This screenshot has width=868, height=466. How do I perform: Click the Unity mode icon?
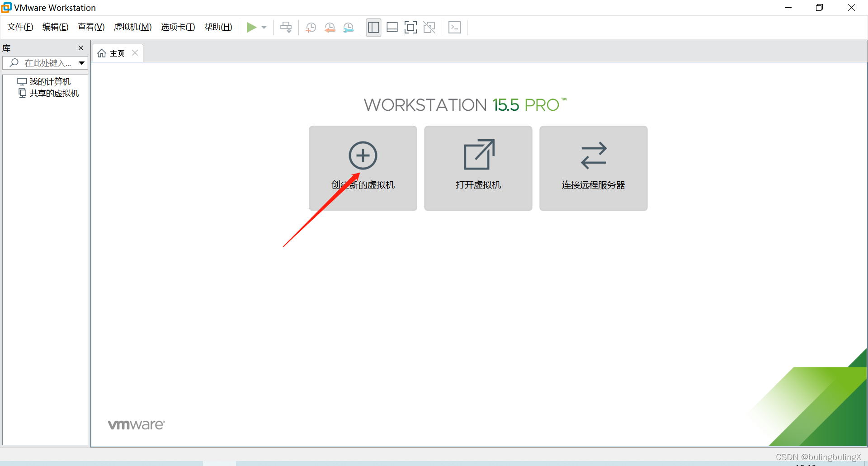click(429, 28)
